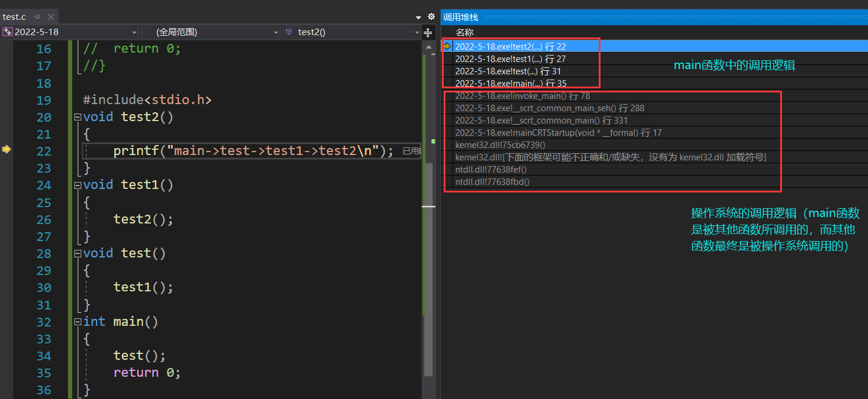Select the test1(...) 行 27 stack frame
Image resolution: width=868 pixels, height=399 pixels.
[510, 59]
